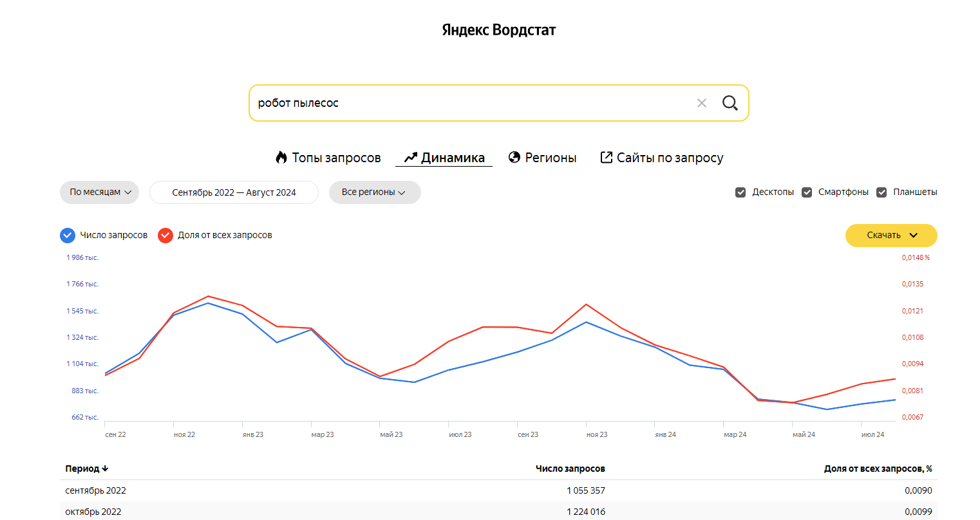
Task: Toggle the blue Число запросов series
Action: 68,236
